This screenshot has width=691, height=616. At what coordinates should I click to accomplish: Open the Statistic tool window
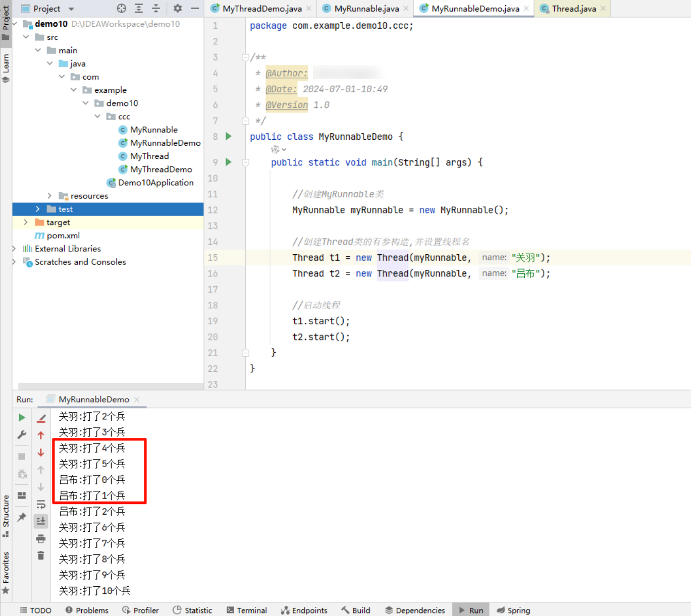192,610
